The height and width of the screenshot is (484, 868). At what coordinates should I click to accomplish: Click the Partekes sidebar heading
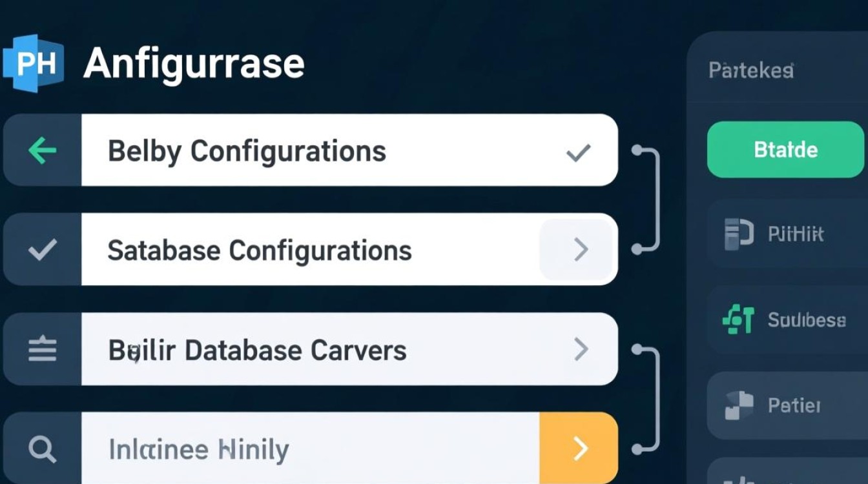click(751, 70)
